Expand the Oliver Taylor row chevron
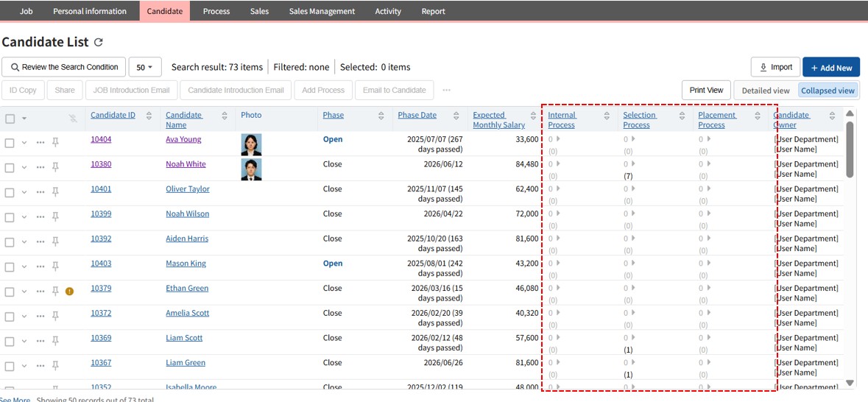 click(24, 193)
